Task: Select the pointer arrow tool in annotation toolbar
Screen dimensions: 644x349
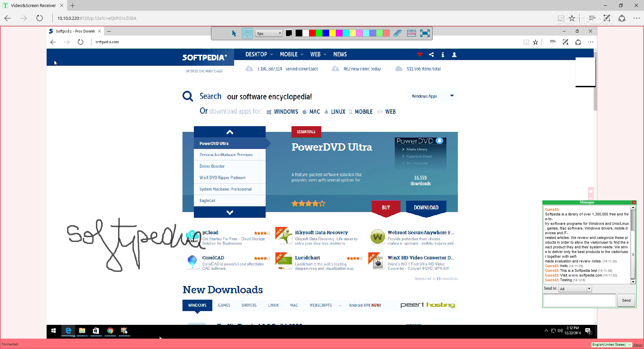Action: click(x=234, y=33)
